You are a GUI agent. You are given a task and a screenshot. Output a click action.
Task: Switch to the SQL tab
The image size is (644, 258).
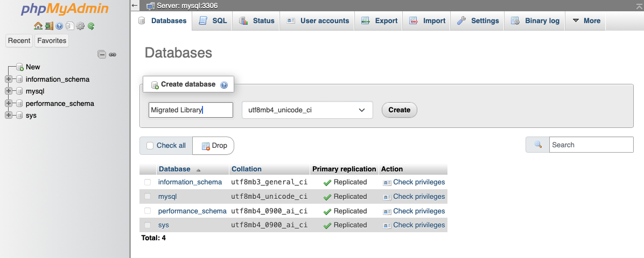213,21
